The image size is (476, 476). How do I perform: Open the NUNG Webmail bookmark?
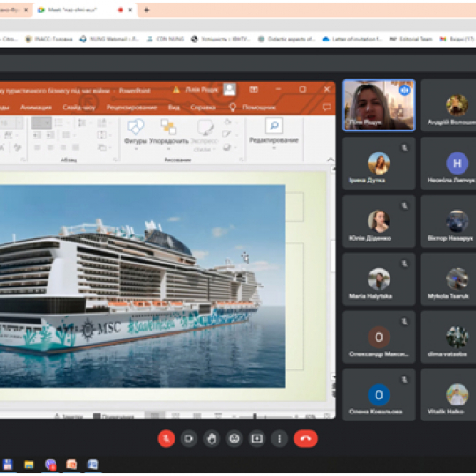pos(109,39)
